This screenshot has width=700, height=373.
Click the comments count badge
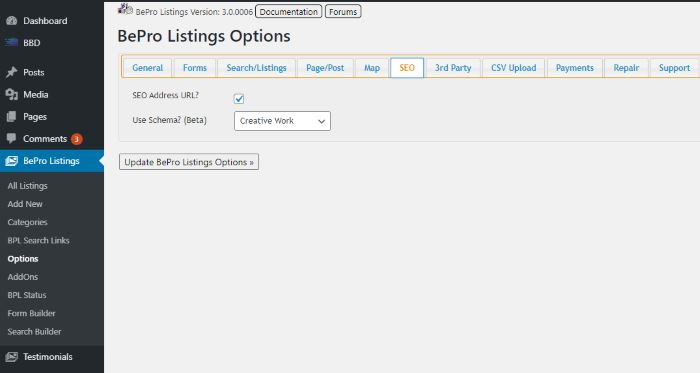click(77, 139)
